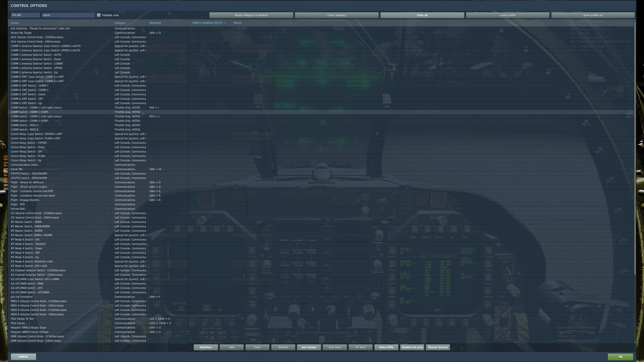Click the Load profile button
The image size is (644, 362).
click(x=507, y=15)
